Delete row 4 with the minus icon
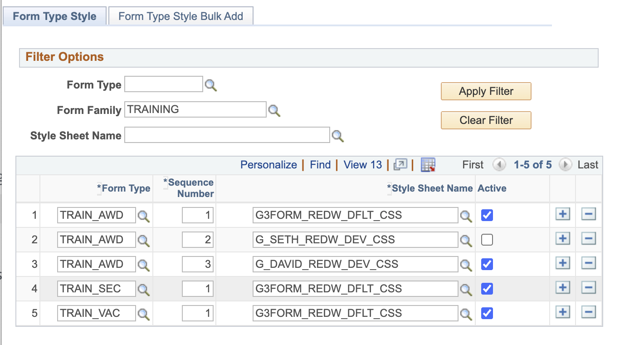 coord(588,287)
